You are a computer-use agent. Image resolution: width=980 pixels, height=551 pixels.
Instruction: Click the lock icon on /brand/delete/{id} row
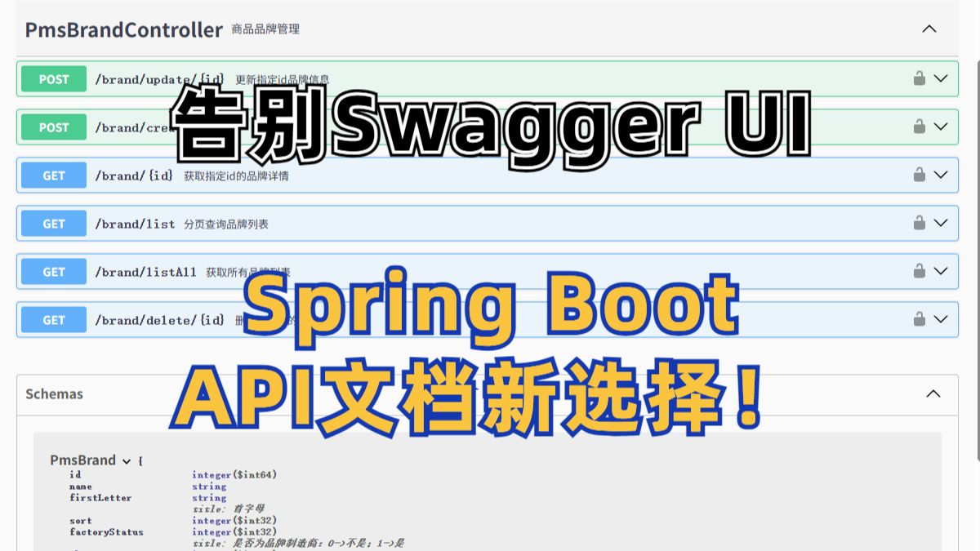point(920,319)
